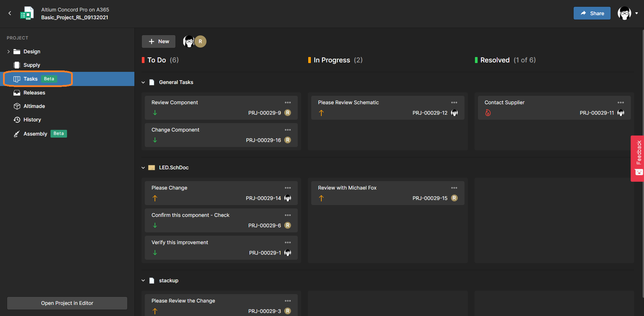Open the three-dot menu on Review Component card
Viewport: 644px width, 316px height.
tap(288, 103)
